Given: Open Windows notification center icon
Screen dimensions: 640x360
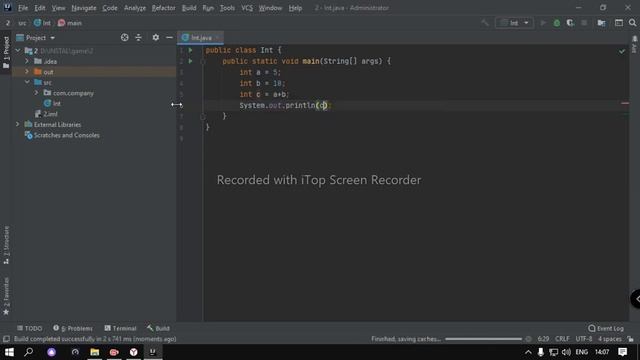Looking at the screenshot, I should point(622,352).
